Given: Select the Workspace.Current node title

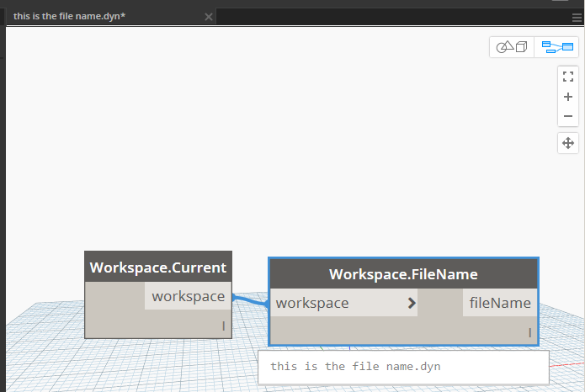Looking at the screenshot, I should tap(158, 267).
